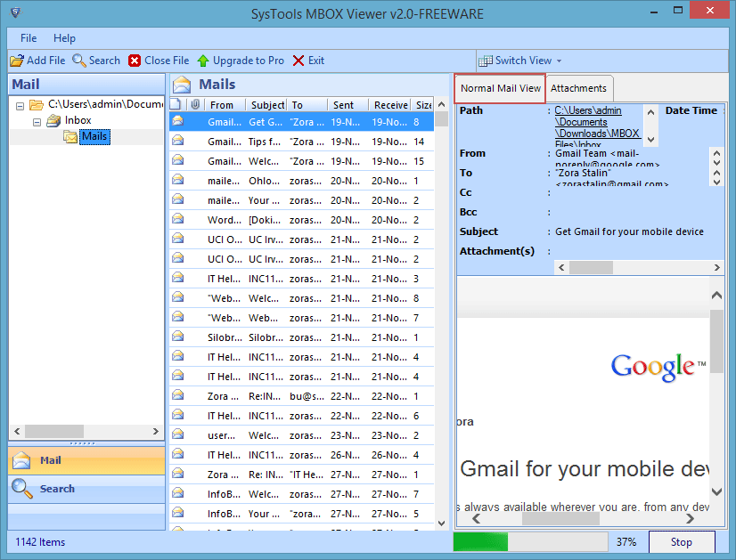Click the attachment paperclip column header
736x560 pixels.
pyautogui.click(x=195, y=104)
